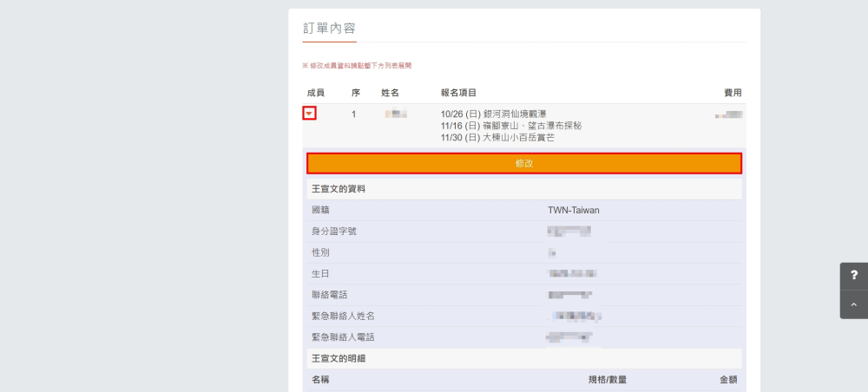This screenshot has height=392, width=868.
Task: Click the 身分證字號 row label
Action: (333, 232)
